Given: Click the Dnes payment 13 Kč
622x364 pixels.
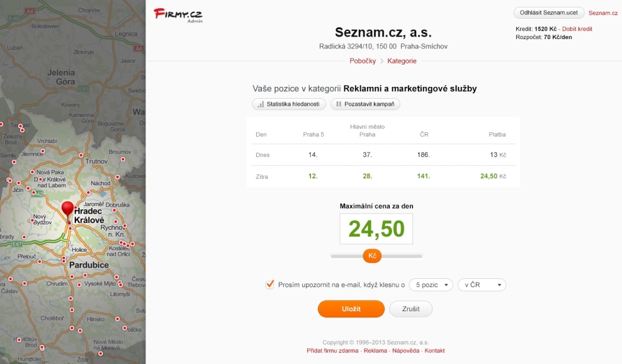Looking at the screenshot, I should [498, 155].
